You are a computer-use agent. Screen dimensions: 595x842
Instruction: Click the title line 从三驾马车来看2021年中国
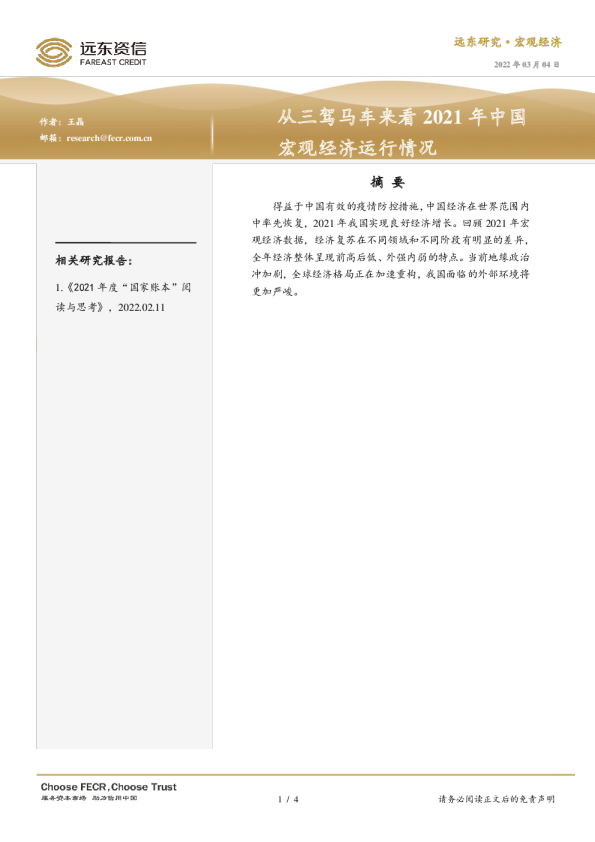pos(402,117)
